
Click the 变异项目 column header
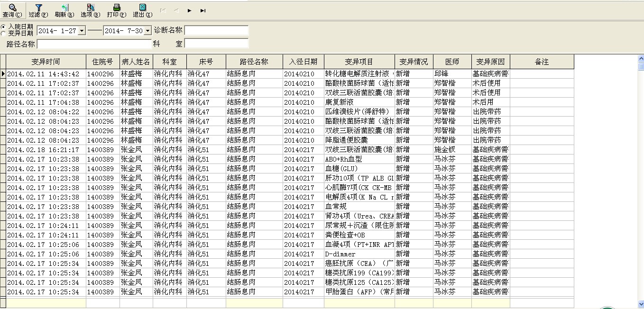(x=359, y=62)
